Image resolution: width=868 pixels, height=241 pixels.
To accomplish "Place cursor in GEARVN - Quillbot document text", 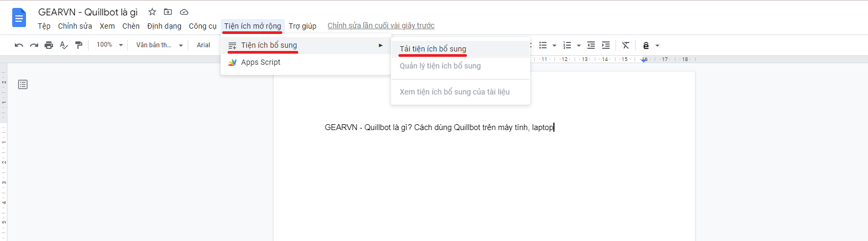I will click(x=439, y=127).
